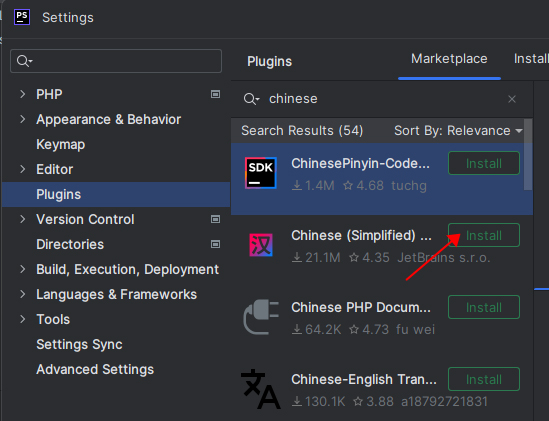Screen dimensions: 549x421
Task: Select Keymap in the settings tree
Action: click(x=61, y=144)
